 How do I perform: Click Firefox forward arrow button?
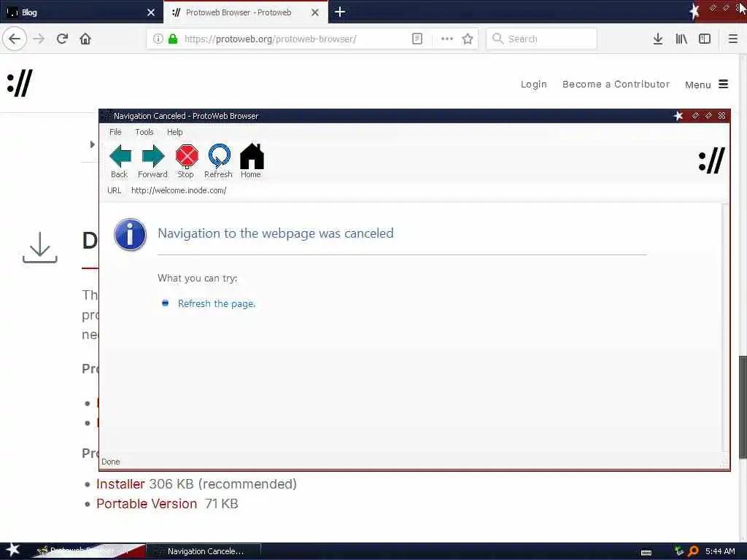(39, 39)
